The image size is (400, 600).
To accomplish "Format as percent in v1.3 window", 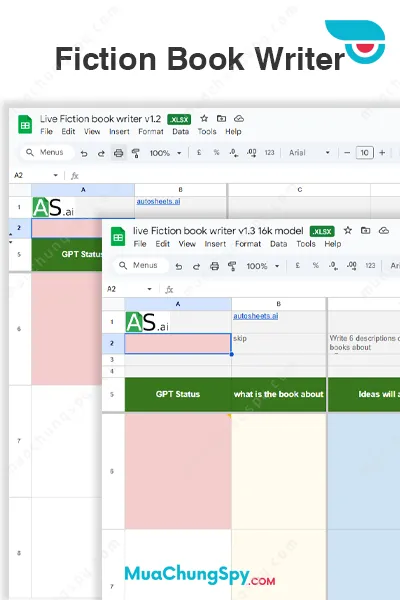I will [315, 265].
